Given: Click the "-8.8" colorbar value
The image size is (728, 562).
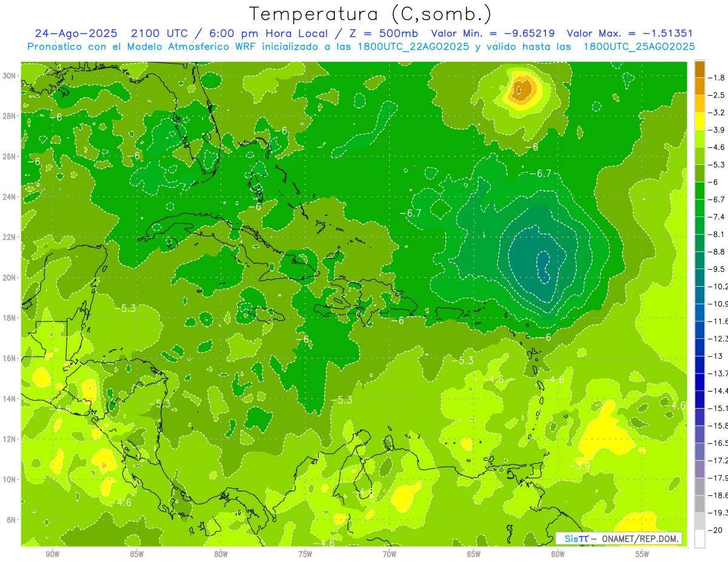Looking at the screenshot, I should (x=717, y=252).
